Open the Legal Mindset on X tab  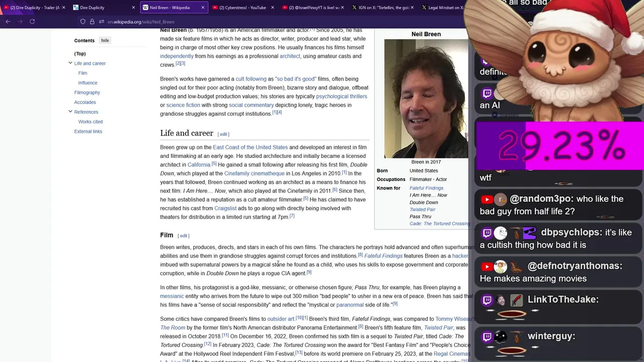[x=442, y=8]
